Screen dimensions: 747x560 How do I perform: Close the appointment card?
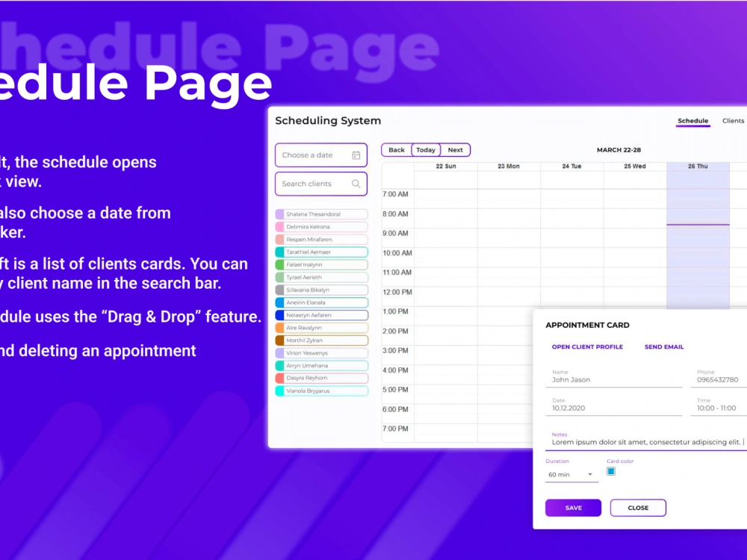coord(638,508)
